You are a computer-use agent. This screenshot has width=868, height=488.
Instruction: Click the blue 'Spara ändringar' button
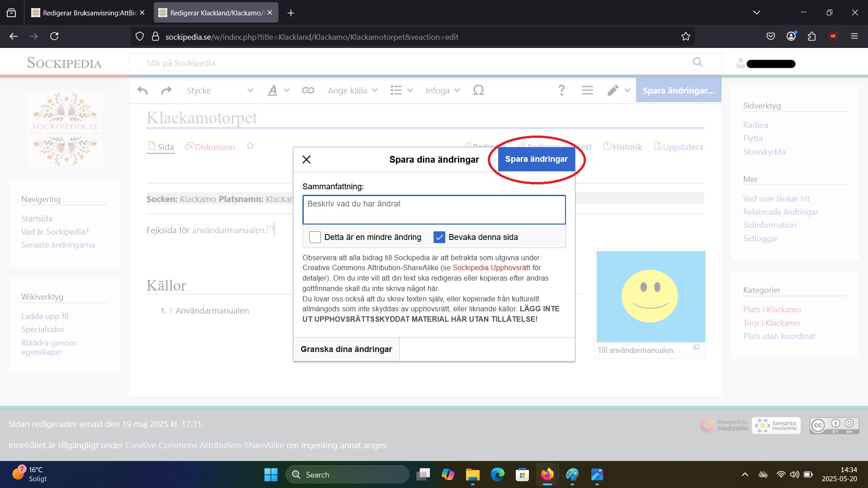tap(536, 159)
